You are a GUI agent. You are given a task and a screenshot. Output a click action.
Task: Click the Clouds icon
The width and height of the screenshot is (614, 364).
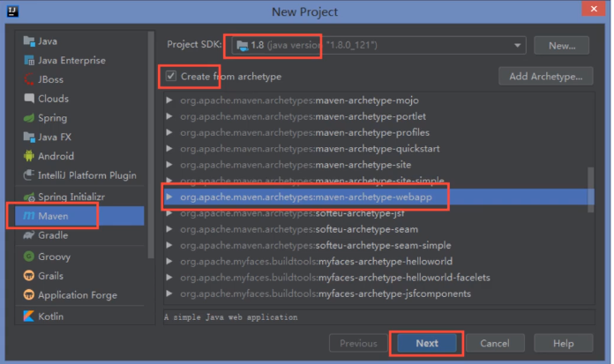[x=29, y=98]
